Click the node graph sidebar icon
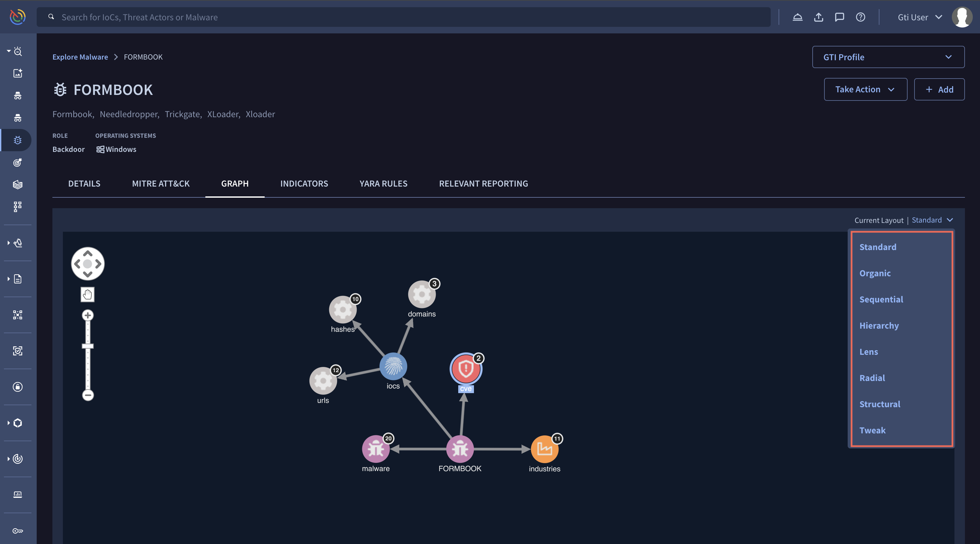The image size is (980, 544). [18, 315]
